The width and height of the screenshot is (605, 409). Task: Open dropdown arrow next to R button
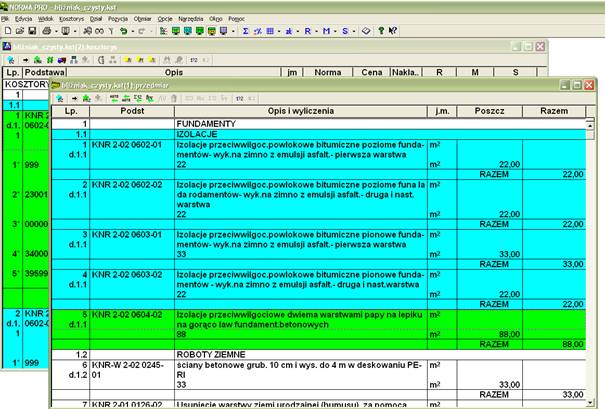[318, 32]
